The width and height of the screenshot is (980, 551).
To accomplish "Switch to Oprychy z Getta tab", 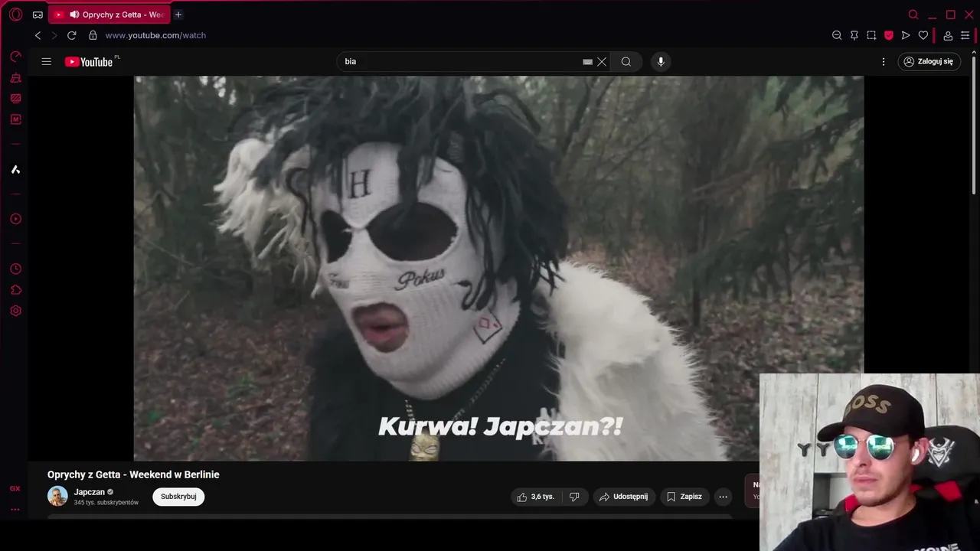I will click(109, 15).
